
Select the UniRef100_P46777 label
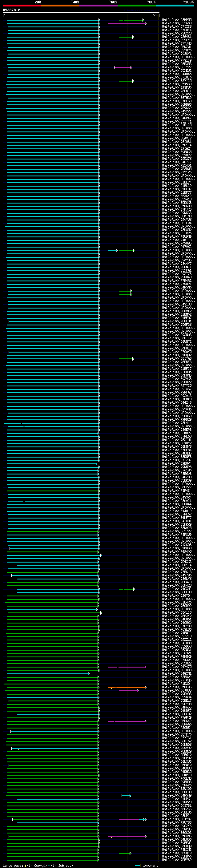click(176, 162)
